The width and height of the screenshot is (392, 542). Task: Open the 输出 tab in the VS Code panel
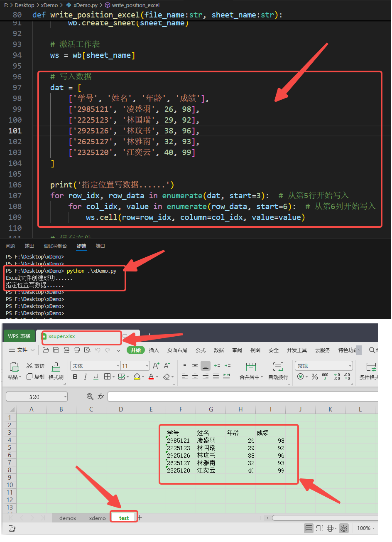[x=29, y=246]
